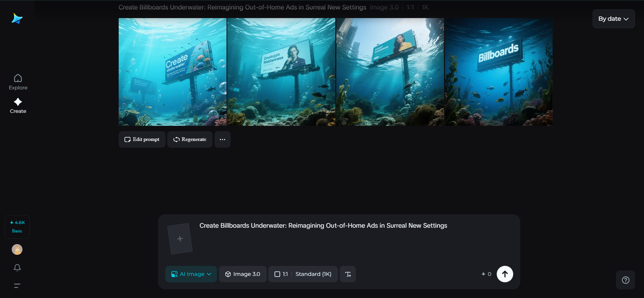This screenshot has height=298, width=644.
Task: Click the underwater Billboards image thumbnail
Action: pos(498,71)
